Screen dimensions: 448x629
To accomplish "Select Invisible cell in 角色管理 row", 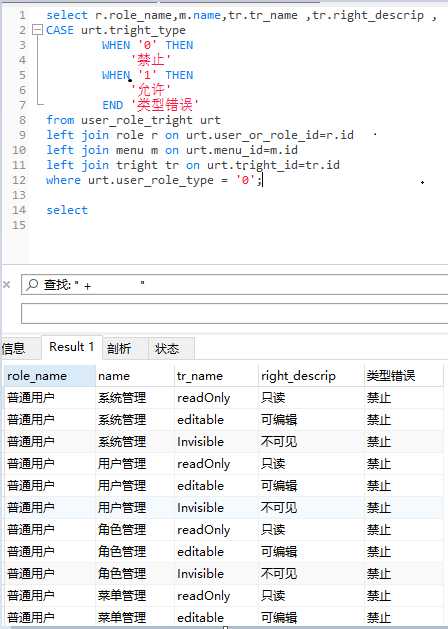I will coord(216,574).
